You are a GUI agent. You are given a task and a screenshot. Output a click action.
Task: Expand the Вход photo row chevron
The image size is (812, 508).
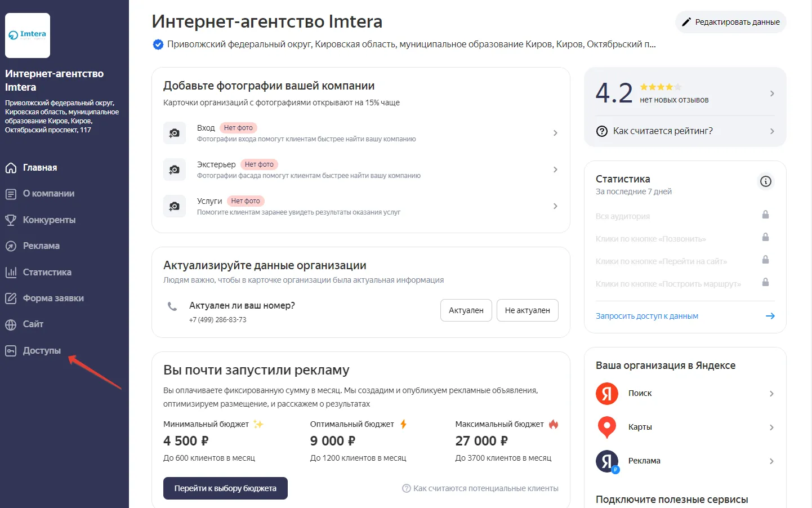[x=555, y=133]
